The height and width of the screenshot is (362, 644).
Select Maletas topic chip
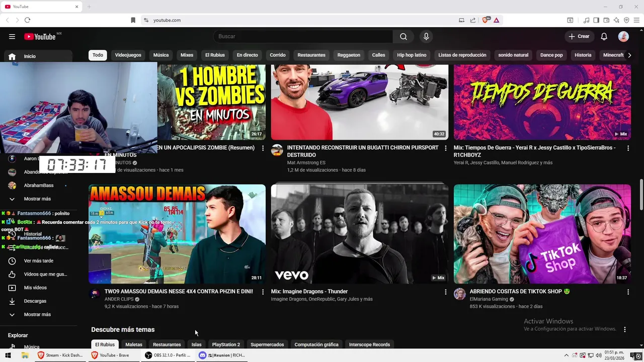coord(134,344)
